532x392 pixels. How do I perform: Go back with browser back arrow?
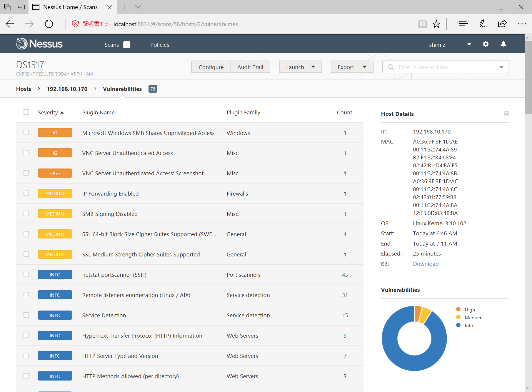pos(10,24)
